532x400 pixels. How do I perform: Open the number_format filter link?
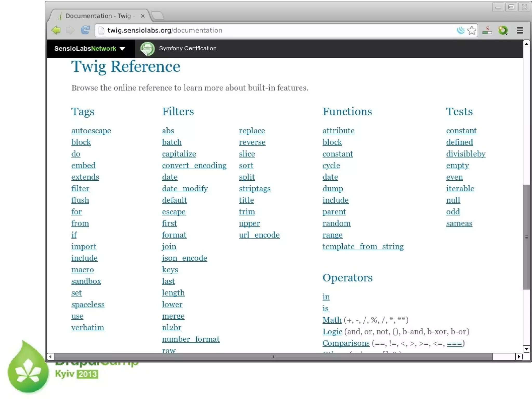(x=191, y=339)
